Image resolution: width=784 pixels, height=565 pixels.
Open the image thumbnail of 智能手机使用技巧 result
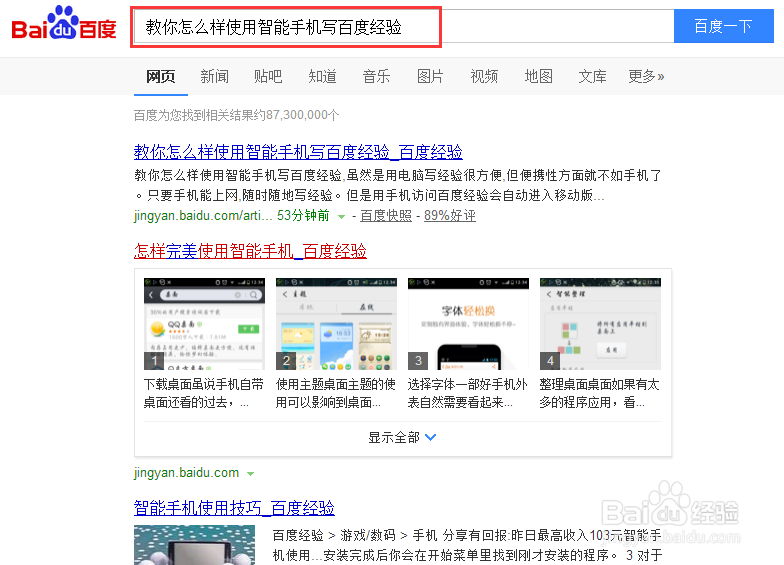pyautogui.click(x=194, y=545)
